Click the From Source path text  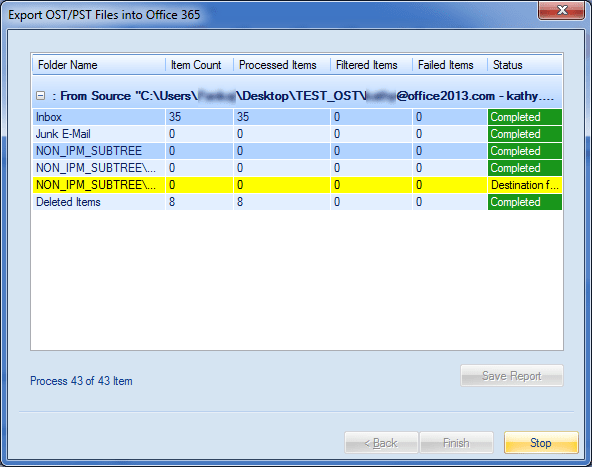[307, 96]
